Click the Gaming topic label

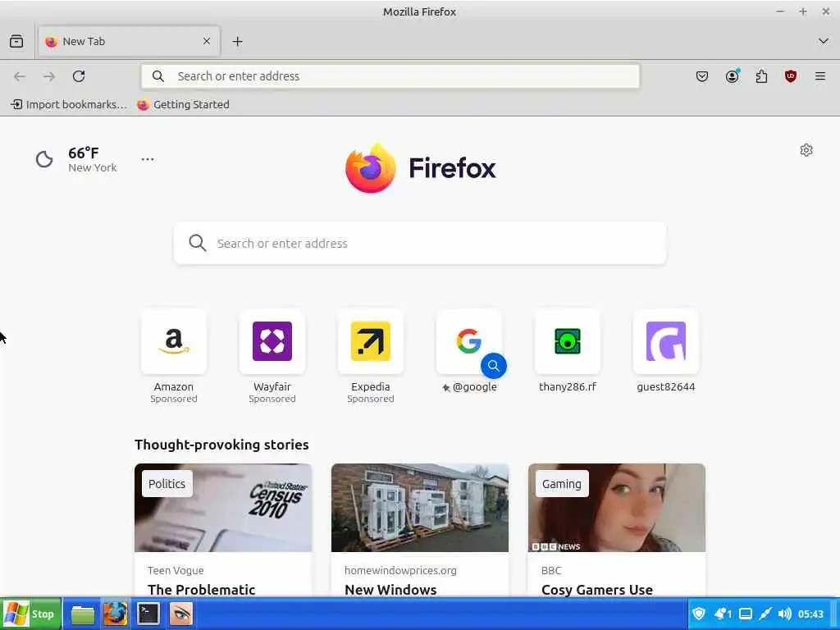(x=562, y=484)
